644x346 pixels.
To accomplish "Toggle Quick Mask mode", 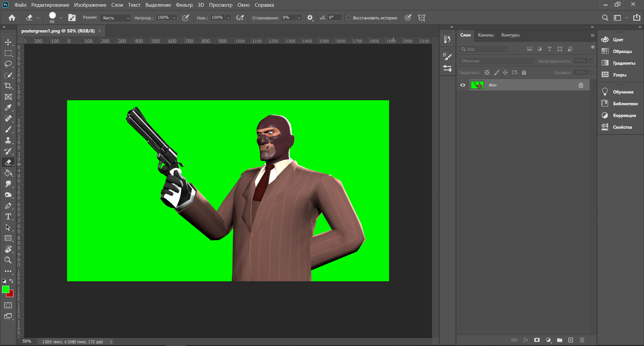I will 8,305.
